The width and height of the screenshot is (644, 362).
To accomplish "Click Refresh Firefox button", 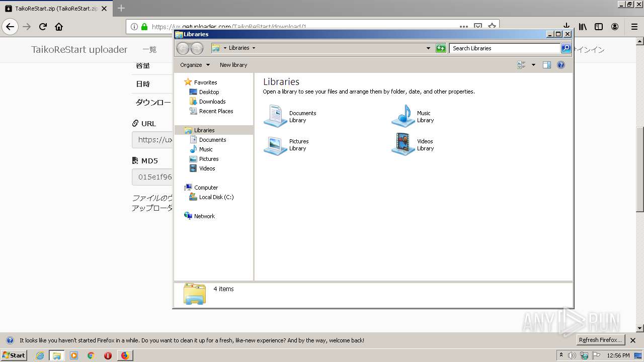I will click(600, 340).
